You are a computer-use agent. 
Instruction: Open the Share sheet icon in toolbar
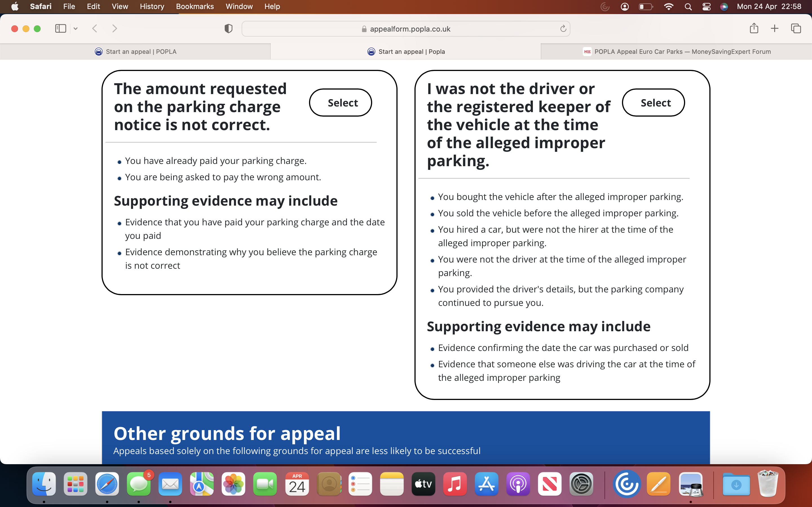point(754,28)
